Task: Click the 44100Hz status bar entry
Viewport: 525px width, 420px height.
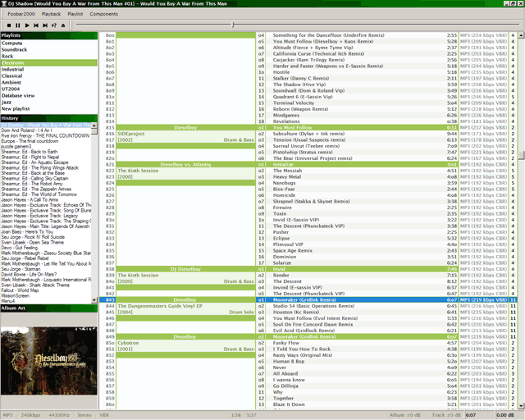Action: point(59,415)
